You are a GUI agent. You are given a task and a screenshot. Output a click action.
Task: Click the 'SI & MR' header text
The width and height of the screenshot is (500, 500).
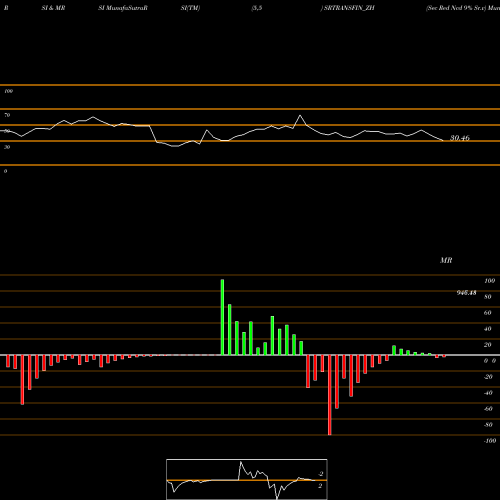(53, 8)
